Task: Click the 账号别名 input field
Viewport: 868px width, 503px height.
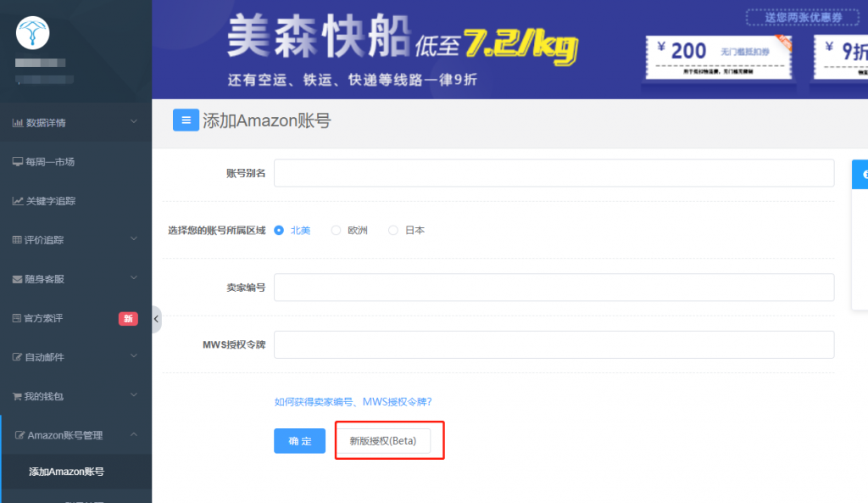Action: 554,173
